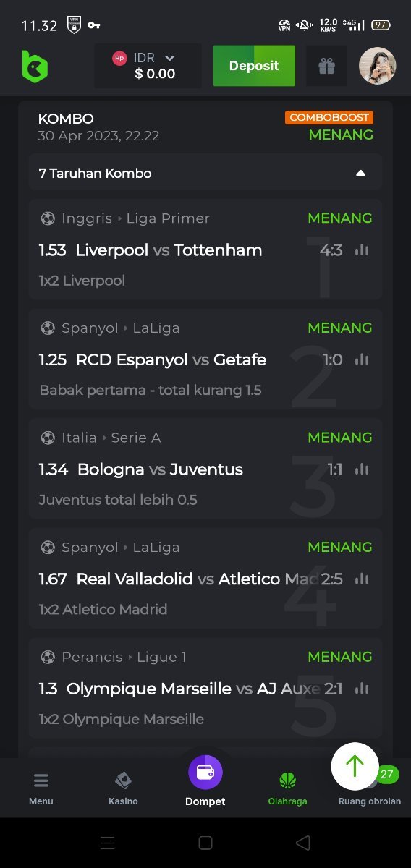Click the green Deposit button
Image resolution: width=411 pixels, height=868 pixels.
click(254, 66)
